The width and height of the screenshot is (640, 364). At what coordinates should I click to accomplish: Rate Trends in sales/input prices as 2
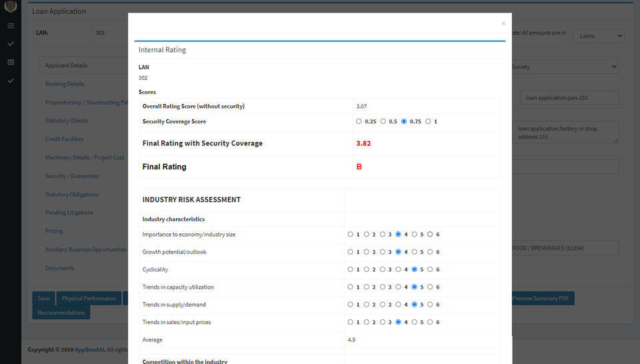click(x=367, y=322)
